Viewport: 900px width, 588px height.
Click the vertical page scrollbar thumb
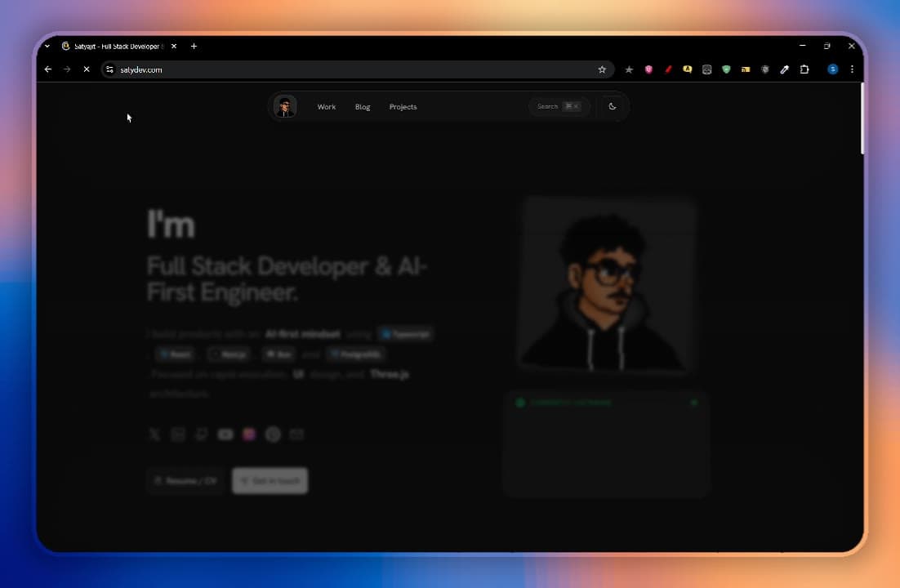[862, 118]
